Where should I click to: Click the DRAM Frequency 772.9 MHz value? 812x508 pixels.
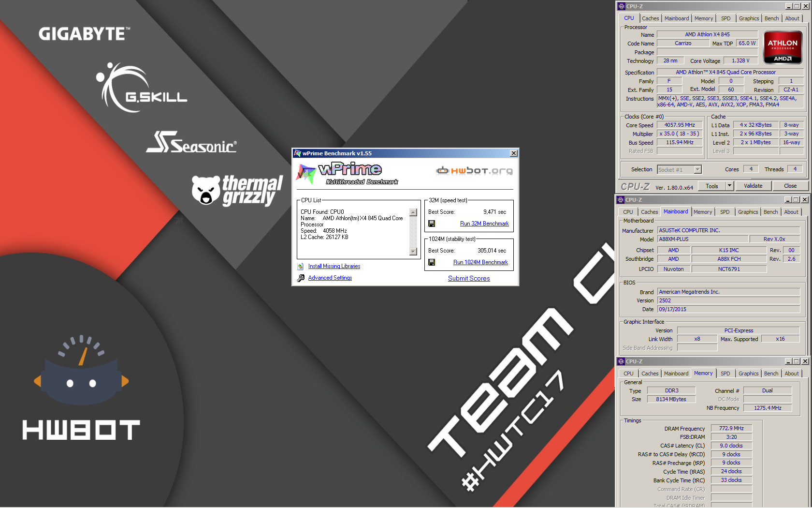(x=731, y=428)
